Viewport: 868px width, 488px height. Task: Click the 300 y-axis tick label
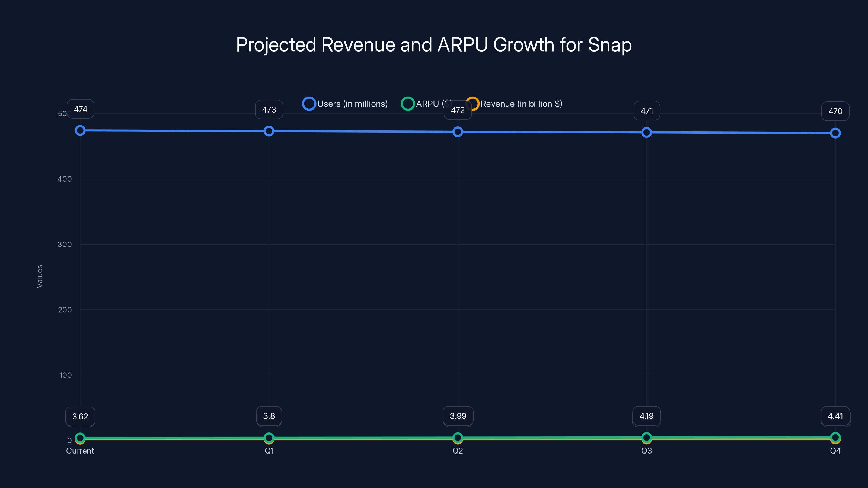[65, 244]
